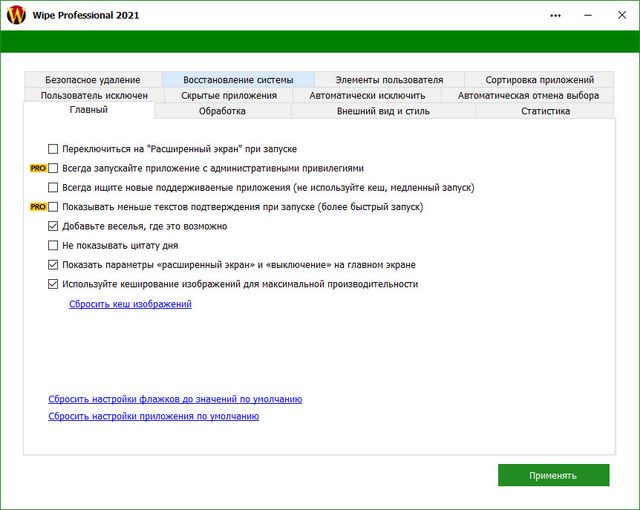Image resolution: width=640 pixels, height=510 pixels.
Task: Switch to "Восстановление системы" tab
Action: click(238, 80)
